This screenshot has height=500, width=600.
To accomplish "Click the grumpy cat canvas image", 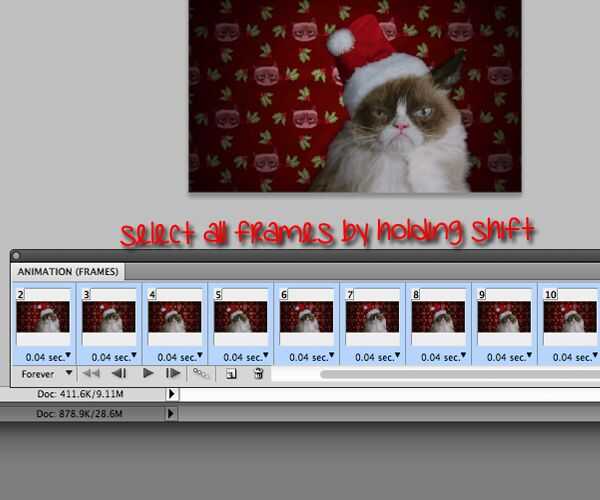I will pos(355,96).
